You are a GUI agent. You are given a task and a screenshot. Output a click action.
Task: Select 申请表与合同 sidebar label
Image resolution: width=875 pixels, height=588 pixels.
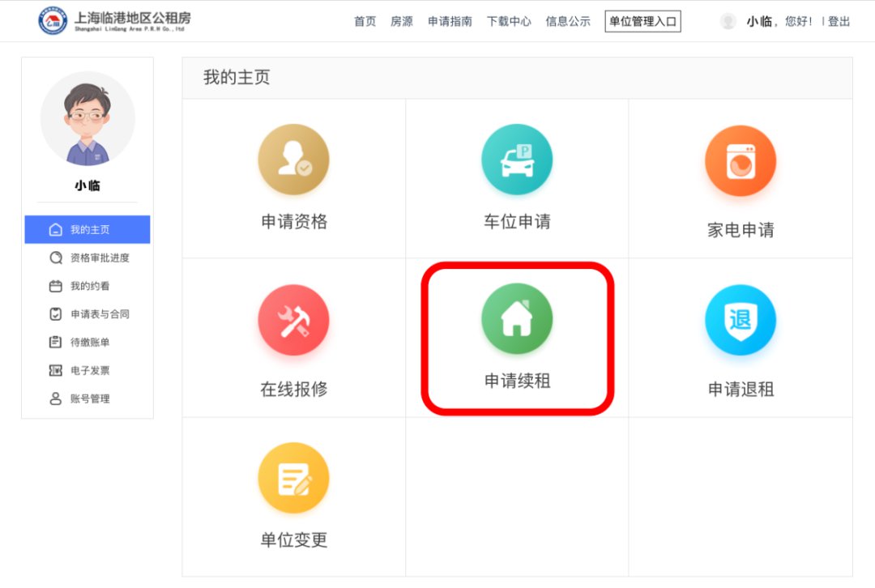(100, 314)
